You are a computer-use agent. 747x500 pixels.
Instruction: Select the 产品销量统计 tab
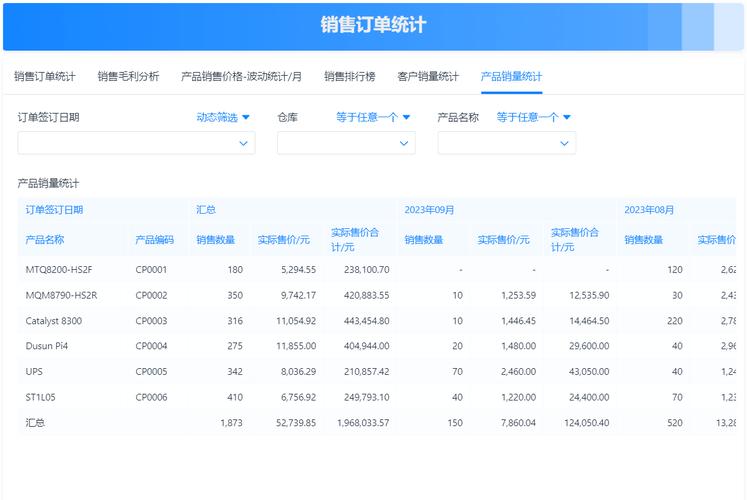(x=511, y=76)
